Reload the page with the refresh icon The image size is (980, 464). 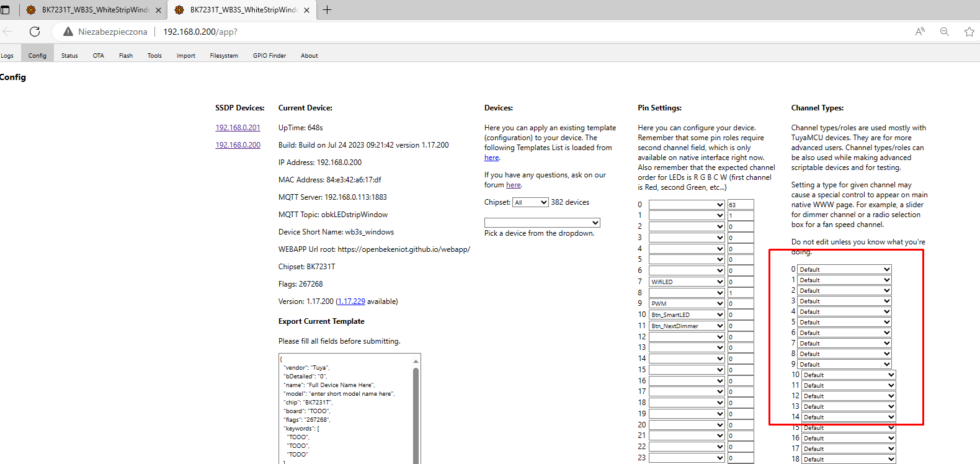click(x=35, y=32)
